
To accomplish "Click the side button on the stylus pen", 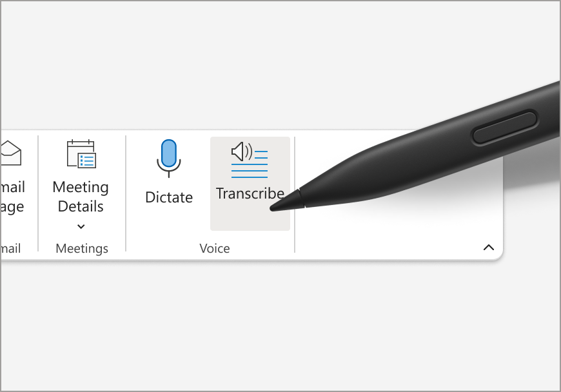I will pyautogui.click(x=504, y=128).
